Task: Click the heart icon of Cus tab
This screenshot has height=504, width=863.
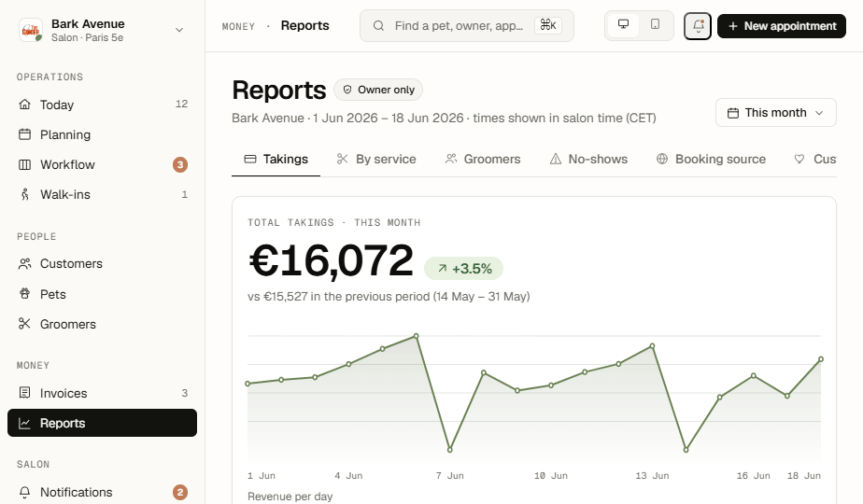Action: [799, 159]
